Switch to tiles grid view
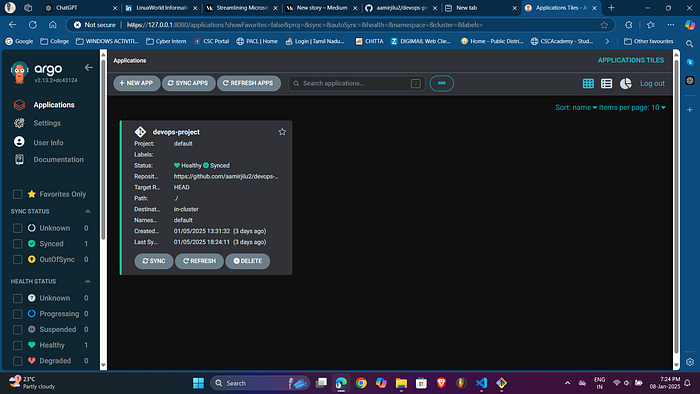The image size is (700, 394). pos(588,83)
